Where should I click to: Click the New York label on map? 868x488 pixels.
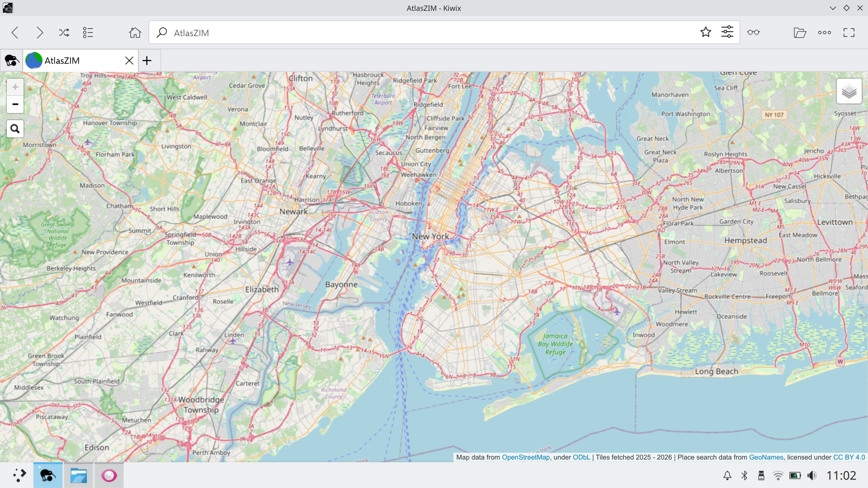pos(430,236)
